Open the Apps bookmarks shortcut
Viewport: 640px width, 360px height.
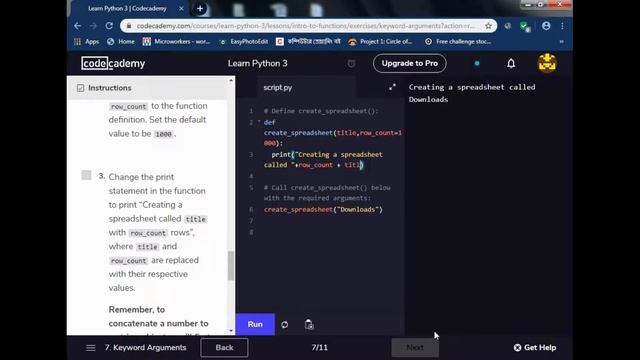click(87, 42)
